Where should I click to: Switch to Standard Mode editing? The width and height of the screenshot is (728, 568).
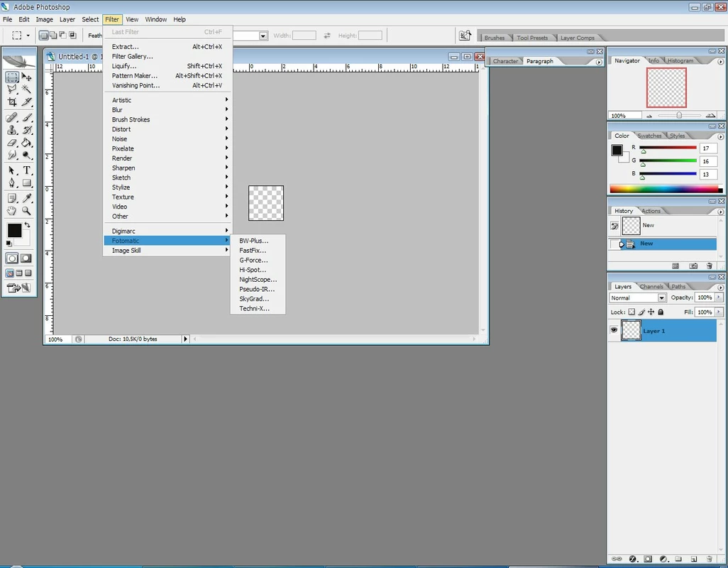(12, 258)
